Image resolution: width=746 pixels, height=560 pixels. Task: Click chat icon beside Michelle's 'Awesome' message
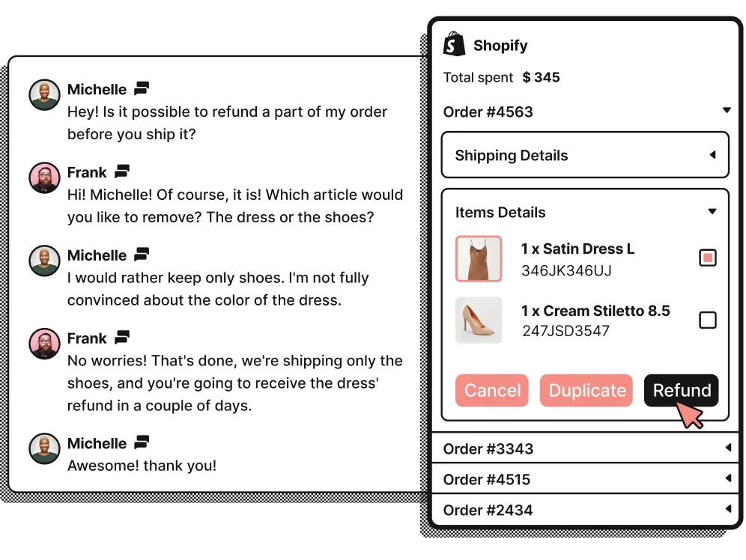pyautogui.click(x=142, y=442)
